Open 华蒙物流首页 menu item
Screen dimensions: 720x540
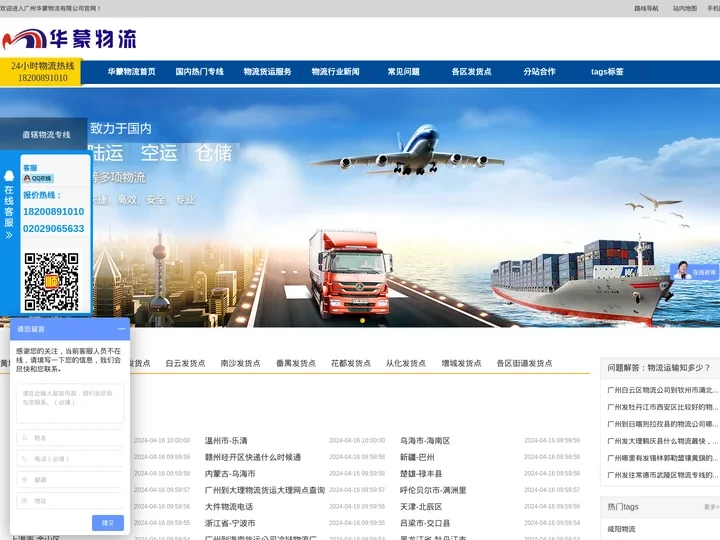131,72
